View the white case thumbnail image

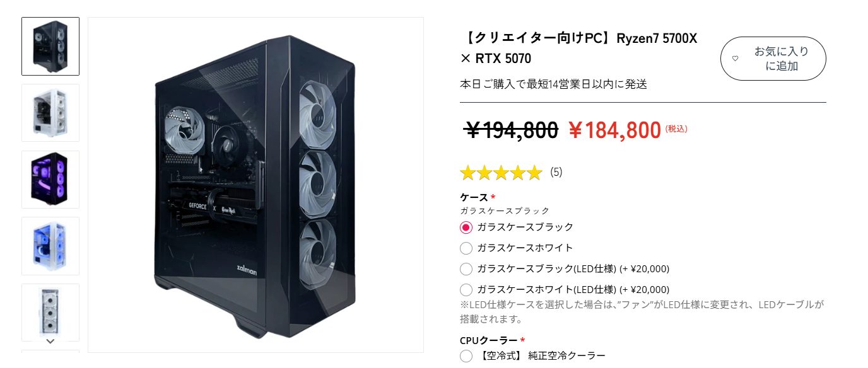click(50, 113)
